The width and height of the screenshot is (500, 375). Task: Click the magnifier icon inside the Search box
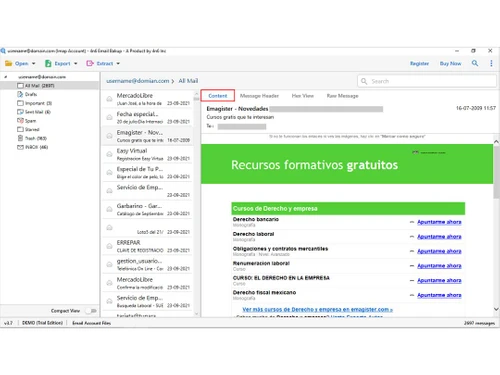pyautogui.click(x=364, y=81)
